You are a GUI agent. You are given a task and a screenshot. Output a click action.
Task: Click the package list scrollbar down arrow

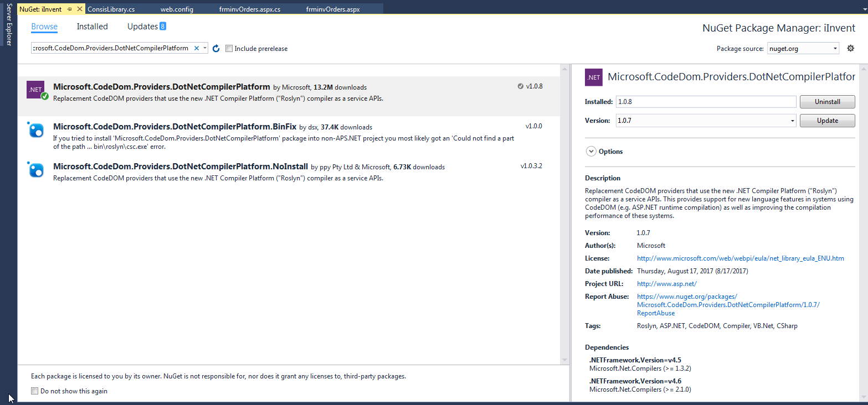(564, 360)
